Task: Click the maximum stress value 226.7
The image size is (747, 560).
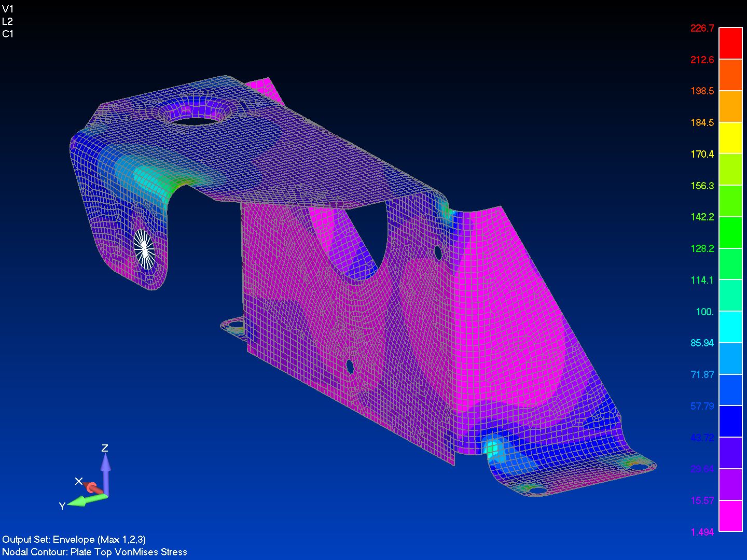Action: [703, 29]
